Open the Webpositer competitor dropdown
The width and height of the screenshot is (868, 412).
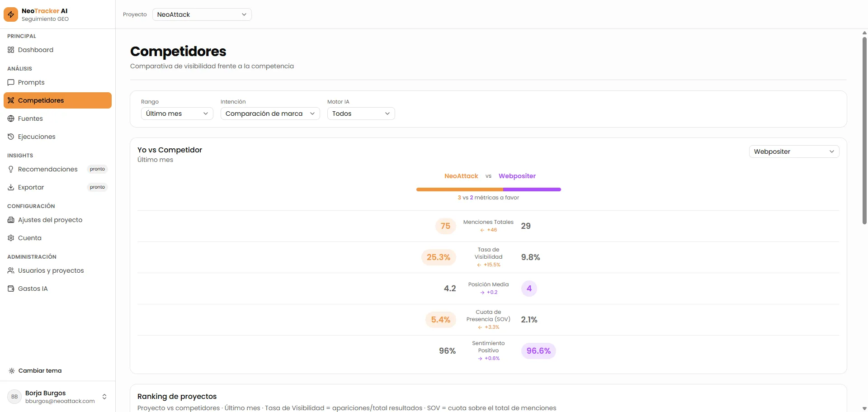click(x=794, y=152)
